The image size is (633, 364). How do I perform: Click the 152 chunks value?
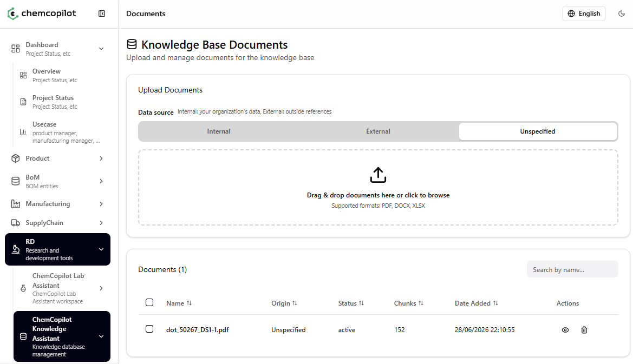coord(399,330)
